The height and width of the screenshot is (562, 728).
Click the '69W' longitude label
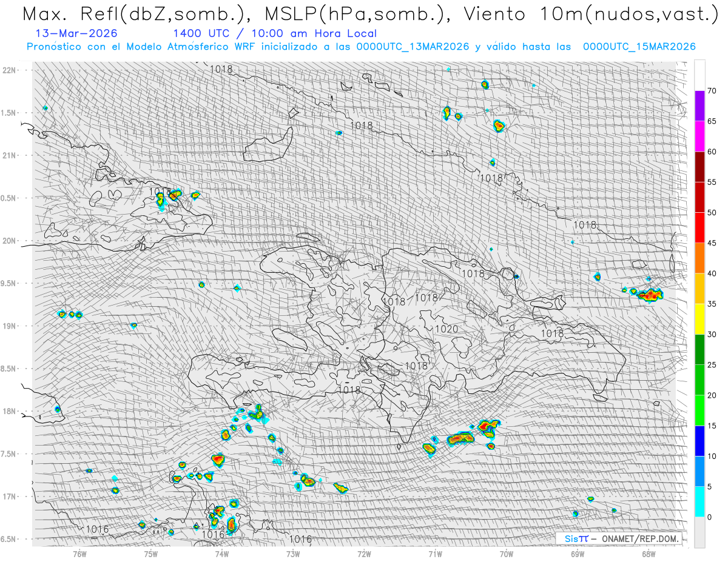577,553
